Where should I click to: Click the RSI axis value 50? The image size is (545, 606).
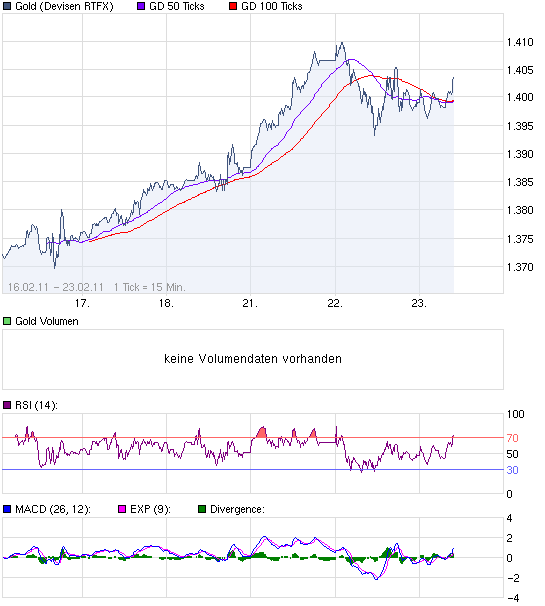coord(513,454)
